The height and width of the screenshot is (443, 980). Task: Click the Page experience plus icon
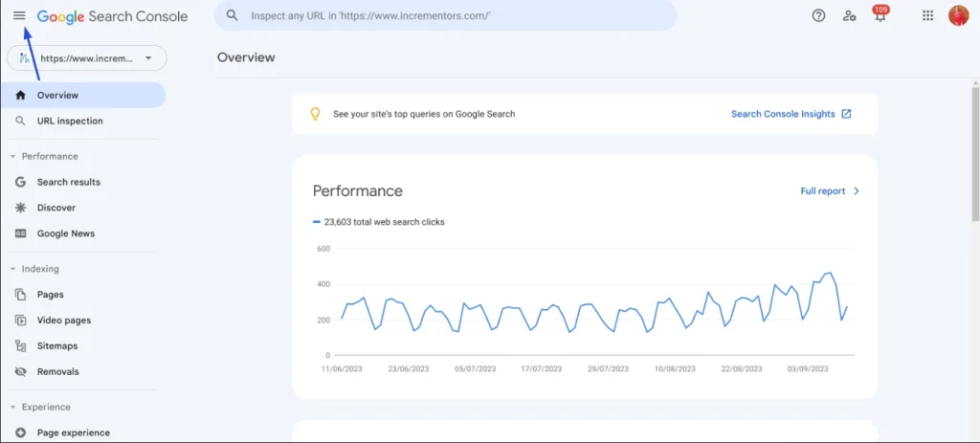pos(21,432)
